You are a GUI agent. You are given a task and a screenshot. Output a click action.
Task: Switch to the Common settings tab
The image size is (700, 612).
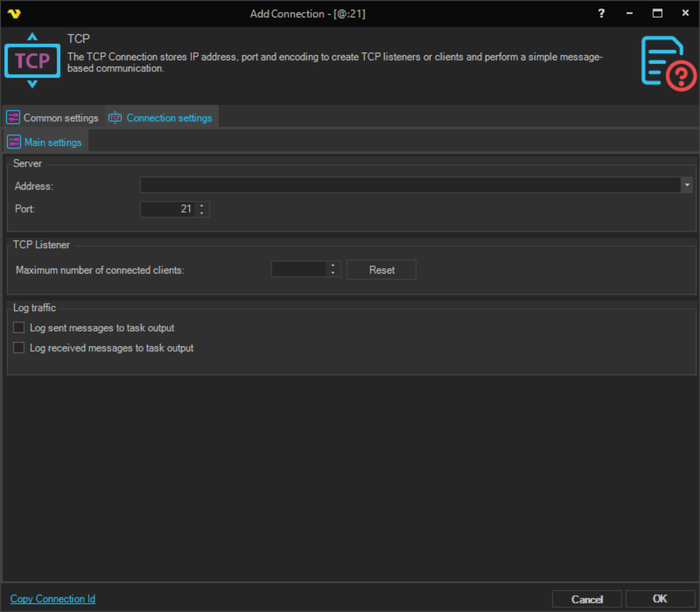coord(60,118)
